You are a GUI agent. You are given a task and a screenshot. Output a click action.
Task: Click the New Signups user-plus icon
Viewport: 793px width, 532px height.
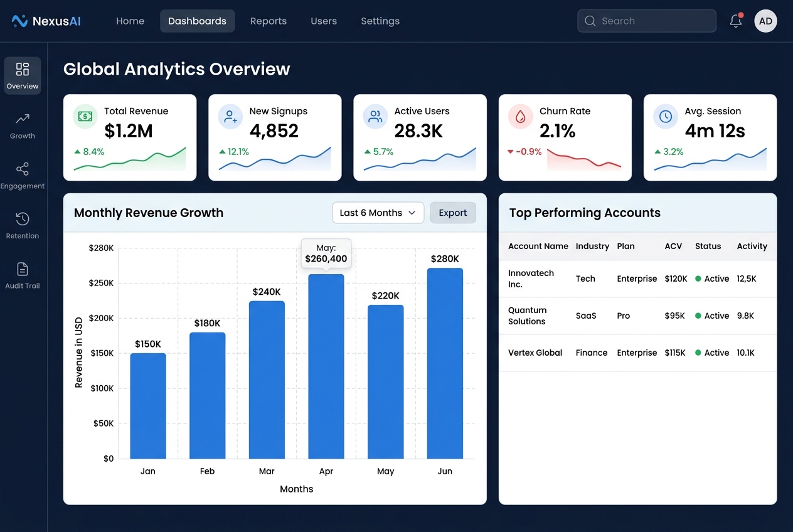[230, 117]
